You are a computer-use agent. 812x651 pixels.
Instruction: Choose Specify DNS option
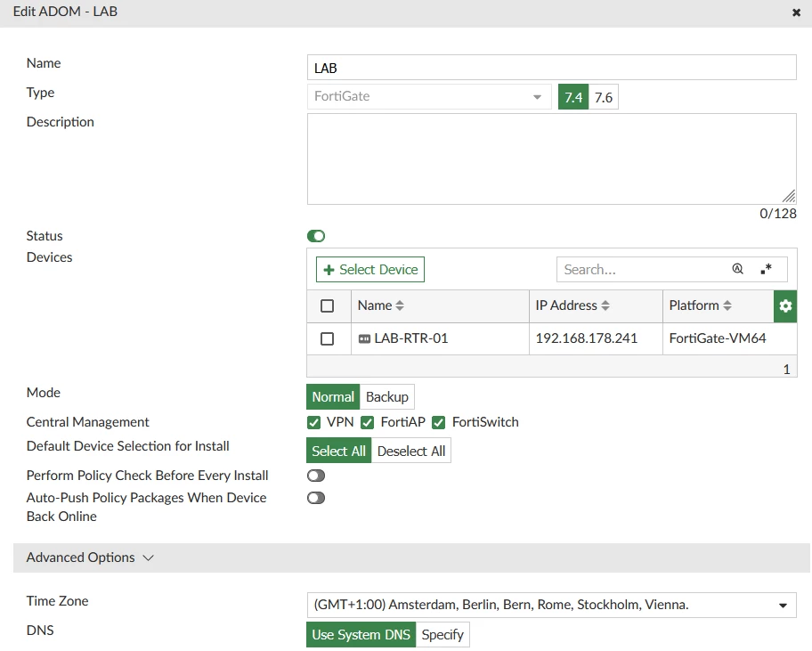click(443, 635)
